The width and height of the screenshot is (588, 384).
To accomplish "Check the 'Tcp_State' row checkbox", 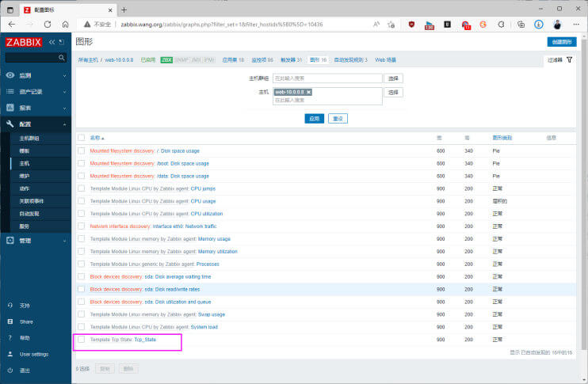I will (81, 340).
